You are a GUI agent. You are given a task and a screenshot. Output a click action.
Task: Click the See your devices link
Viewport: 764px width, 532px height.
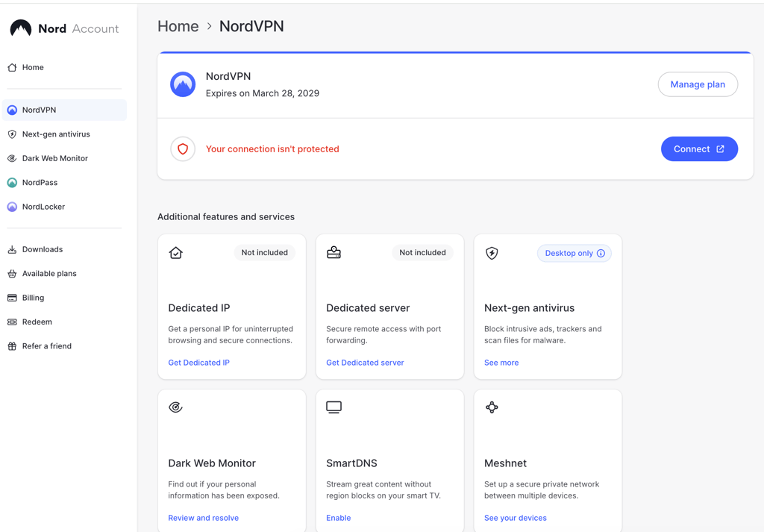point(516,518)
